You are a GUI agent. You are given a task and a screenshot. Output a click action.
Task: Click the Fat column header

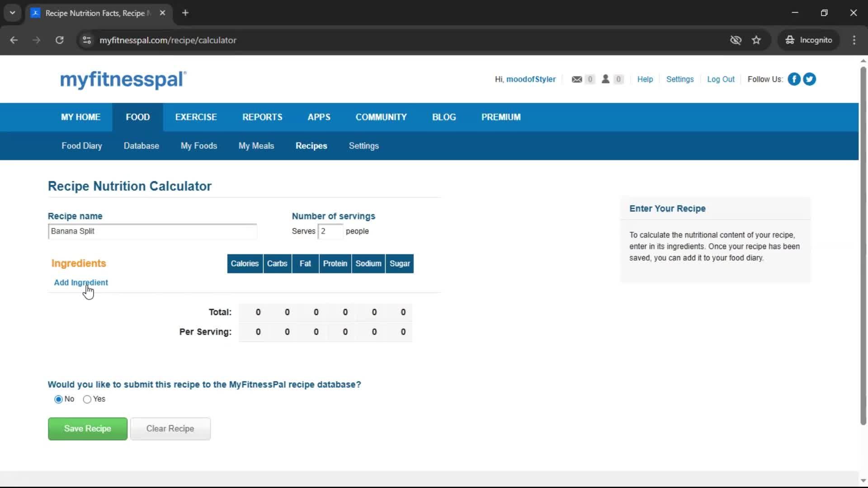(305, 264)
